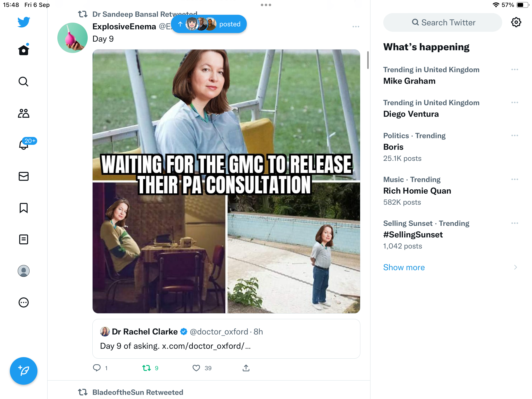Share the Day 9 tweet
The width and height of the screenshot is (532, 399).
click(246, 368)
